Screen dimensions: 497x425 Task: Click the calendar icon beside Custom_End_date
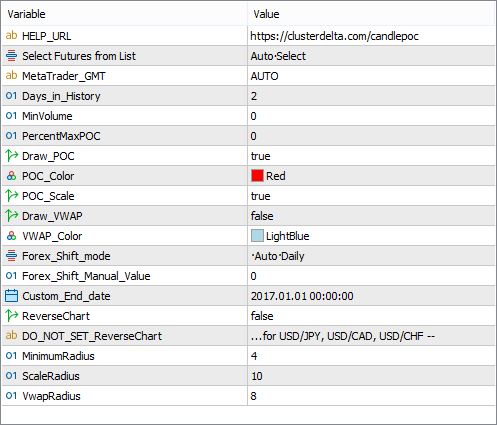[x=11, y=296]
